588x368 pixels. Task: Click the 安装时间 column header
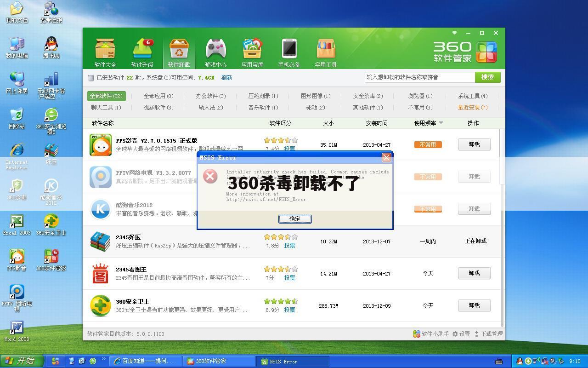click(x=377, y=123)
